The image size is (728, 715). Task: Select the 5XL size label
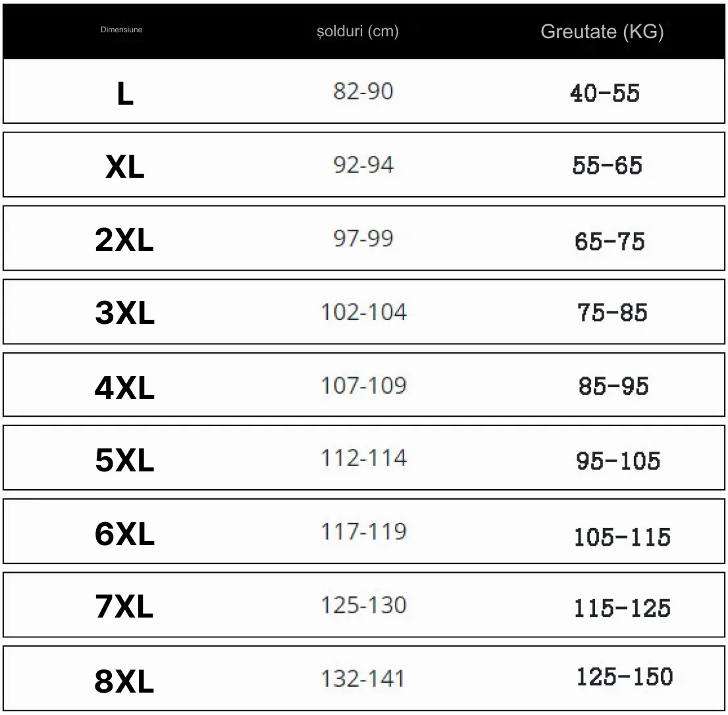124,460
